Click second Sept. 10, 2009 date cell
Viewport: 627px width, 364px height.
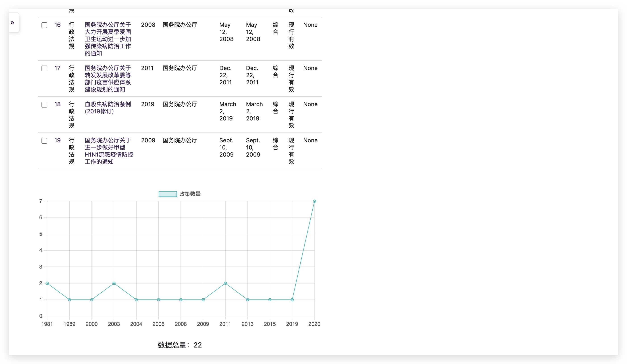(x=253, y=147)
